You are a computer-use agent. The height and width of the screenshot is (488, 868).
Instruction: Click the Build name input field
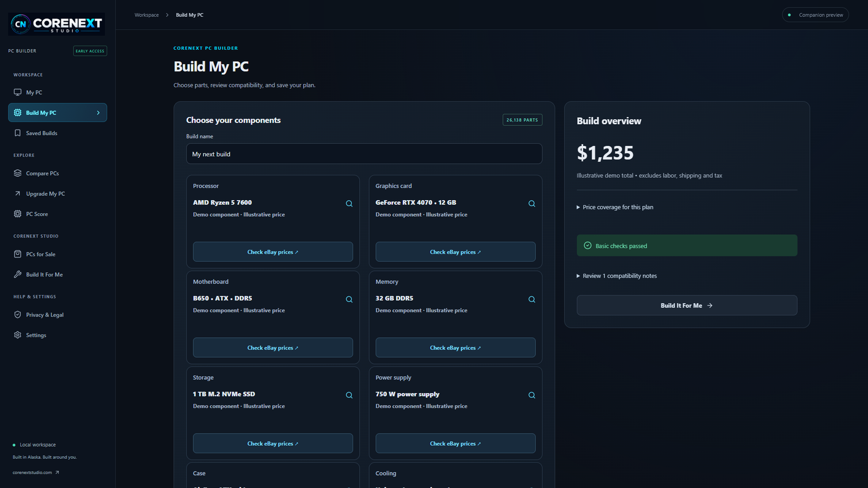point(364,154)
